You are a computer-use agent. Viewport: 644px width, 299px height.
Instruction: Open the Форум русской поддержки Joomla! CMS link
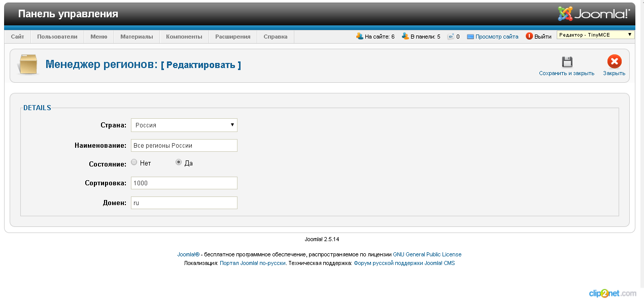click(x=404, y=263)
